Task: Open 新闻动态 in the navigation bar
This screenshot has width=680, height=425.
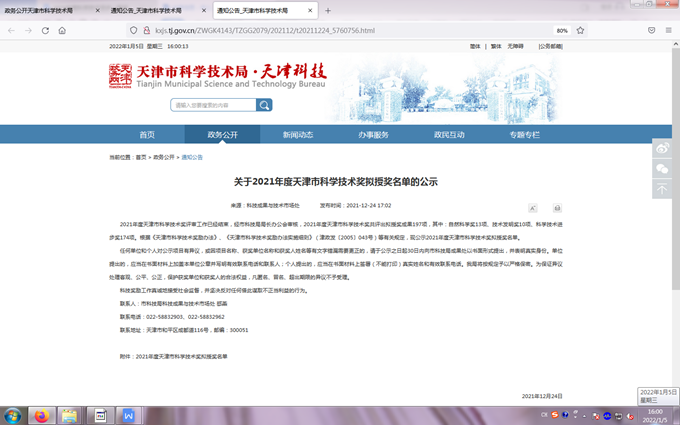Action: tap(298, 134)
